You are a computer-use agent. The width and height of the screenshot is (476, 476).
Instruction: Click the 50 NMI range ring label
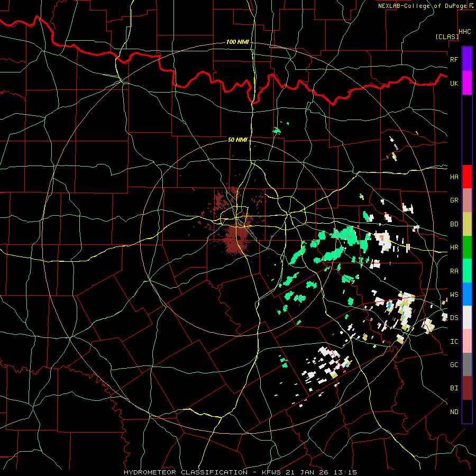[237, 140]
